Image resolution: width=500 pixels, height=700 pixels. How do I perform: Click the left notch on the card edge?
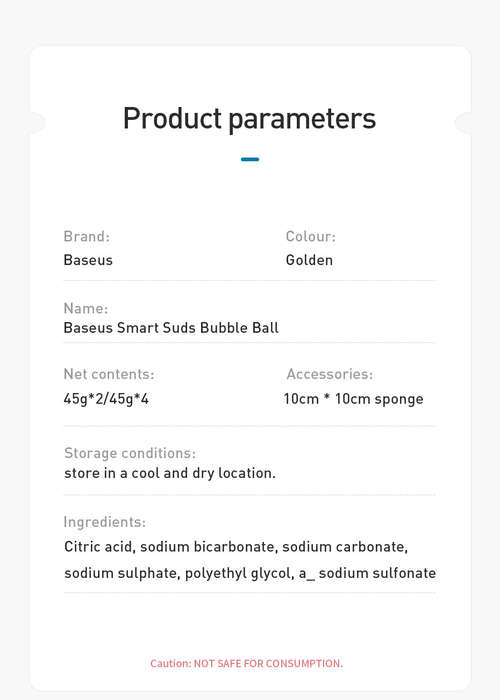click(x=38, y=123)
